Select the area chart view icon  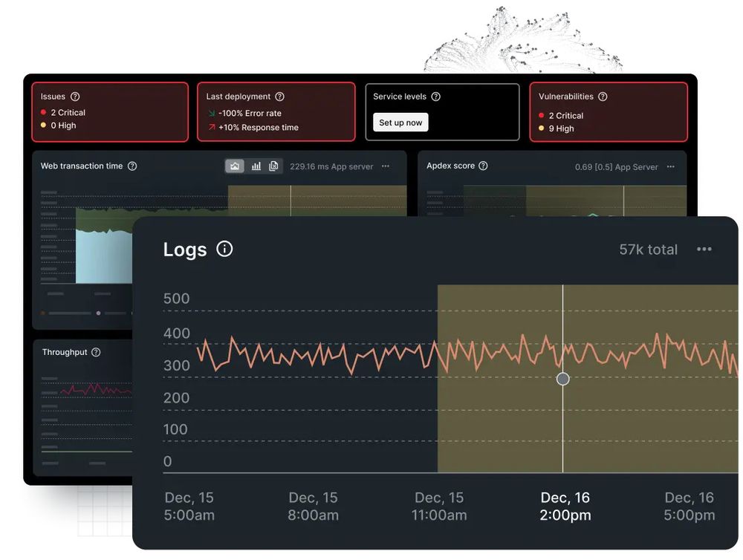click(235, 166)
